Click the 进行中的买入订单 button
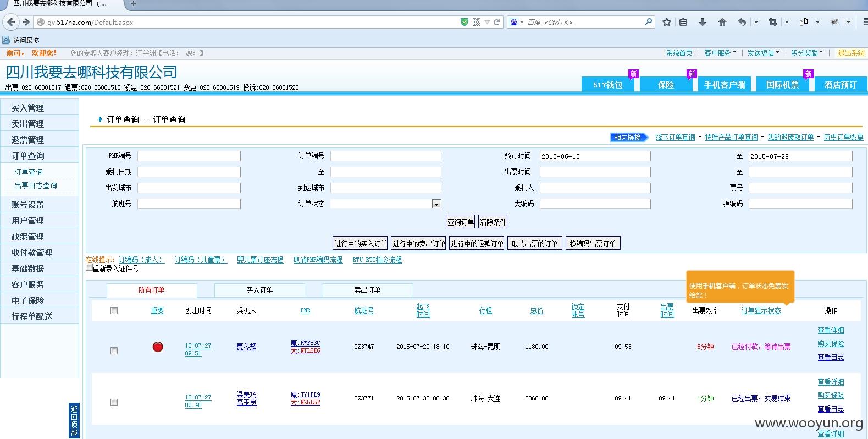Screen dimensions: 868x439 361,243
